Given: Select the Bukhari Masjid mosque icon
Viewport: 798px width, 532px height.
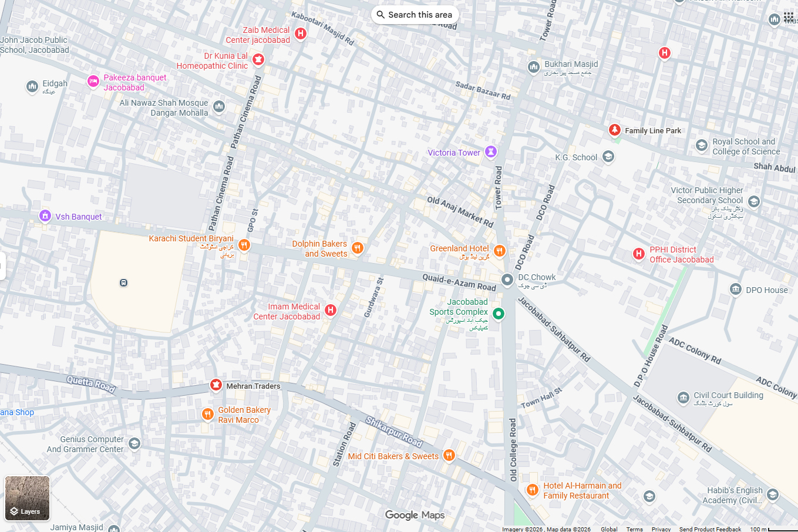Looking at the screenshot, I should (x=533, y=68).
